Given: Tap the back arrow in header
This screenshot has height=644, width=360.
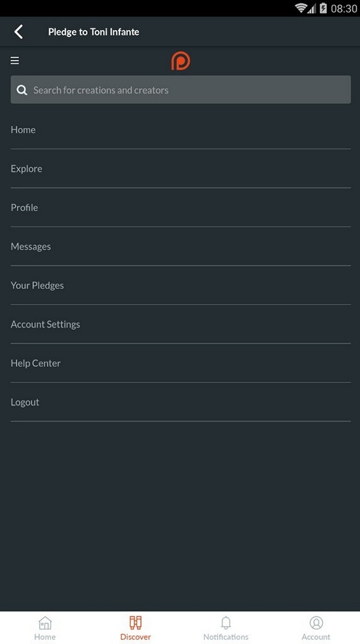Looking at the screenshot, I should tap(19, 32).
